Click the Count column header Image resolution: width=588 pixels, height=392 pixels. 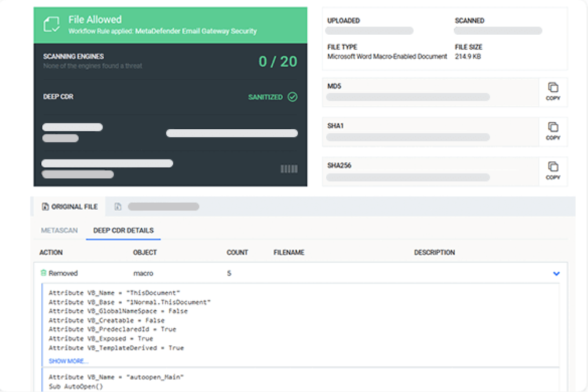[x=237, y=252]
